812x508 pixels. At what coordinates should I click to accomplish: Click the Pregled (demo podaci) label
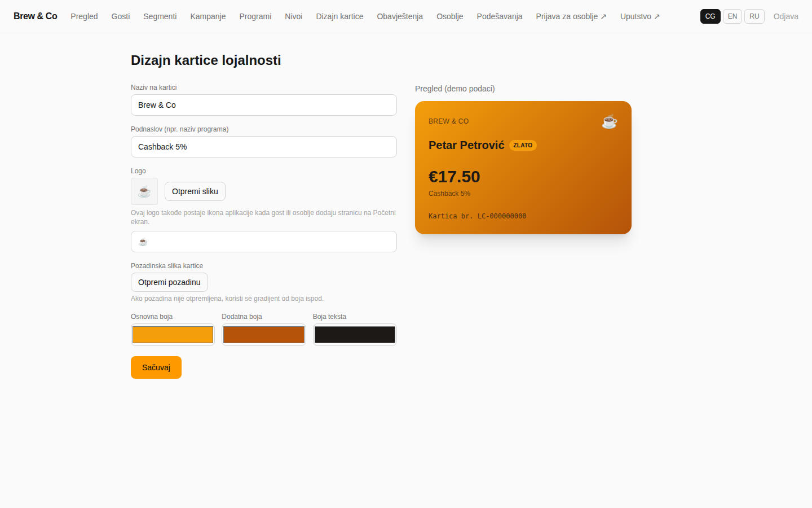pyautogui.click(x=455, y=89)
